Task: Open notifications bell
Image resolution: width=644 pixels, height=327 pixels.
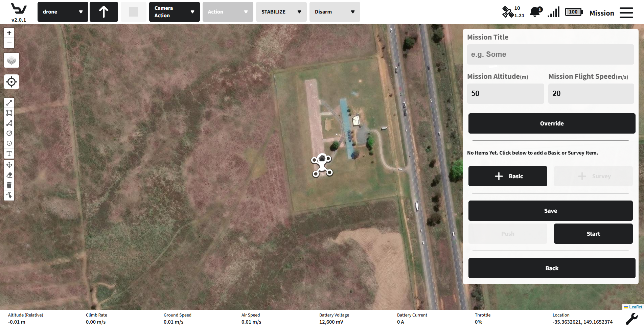Action: pos(535,12)
